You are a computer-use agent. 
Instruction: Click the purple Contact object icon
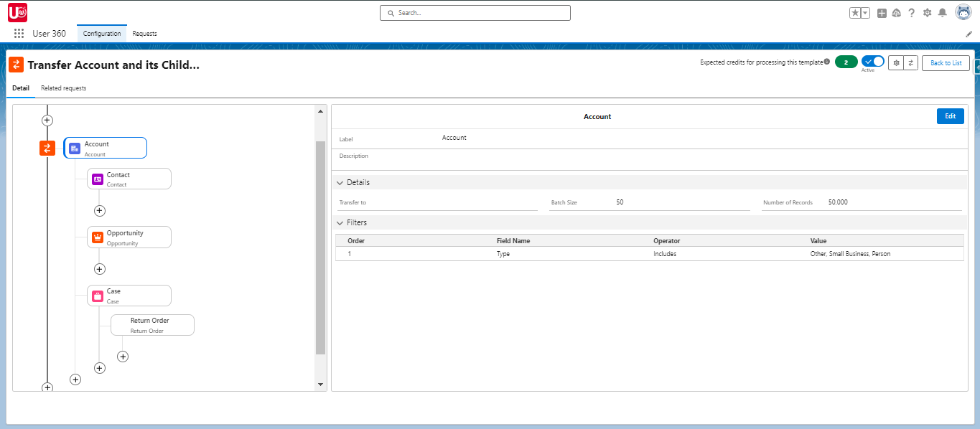tap(98, 179)
